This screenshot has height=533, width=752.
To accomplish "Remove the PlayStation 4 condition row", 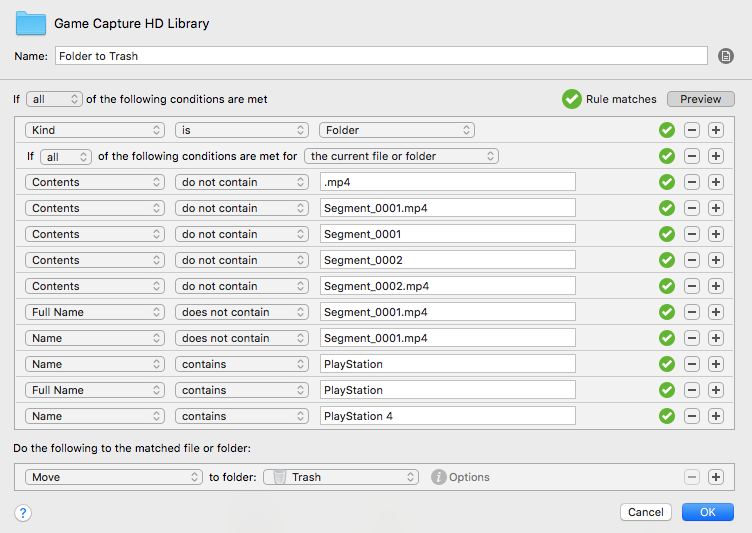I will [x=691, y=416].
